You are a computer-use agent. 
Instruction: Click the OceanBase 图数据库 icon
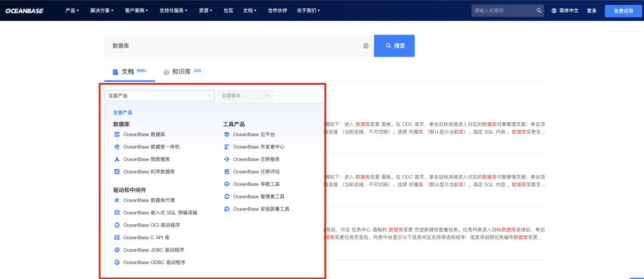point(117,159)
